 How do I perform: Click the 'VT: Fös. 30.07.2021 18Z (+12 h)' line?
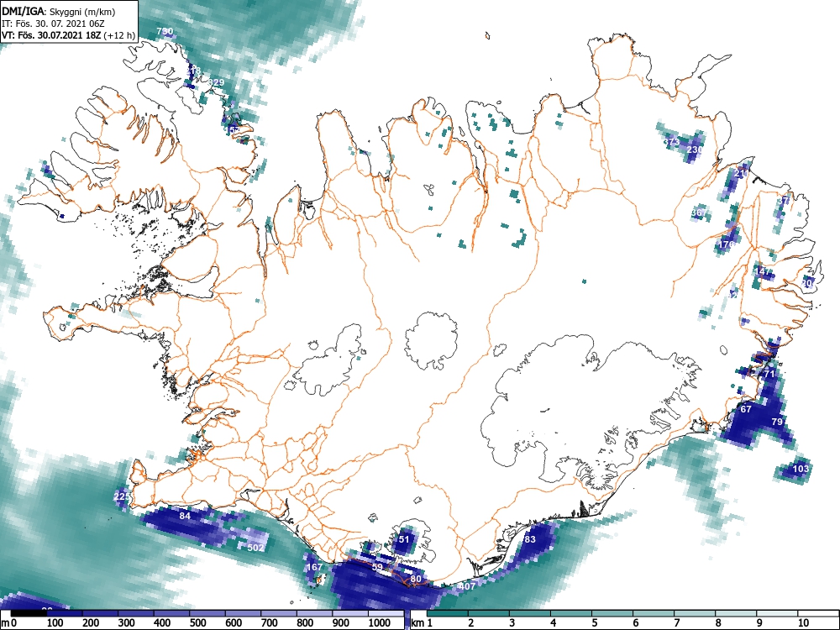click(67, 35)
